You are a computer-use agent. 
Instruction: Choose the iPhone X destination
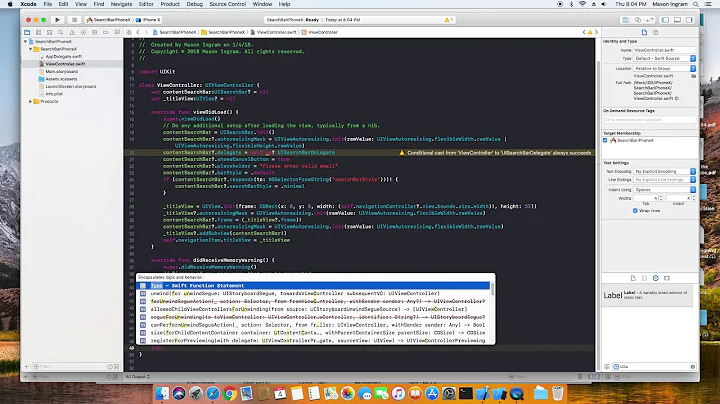[x=148, y=20]
